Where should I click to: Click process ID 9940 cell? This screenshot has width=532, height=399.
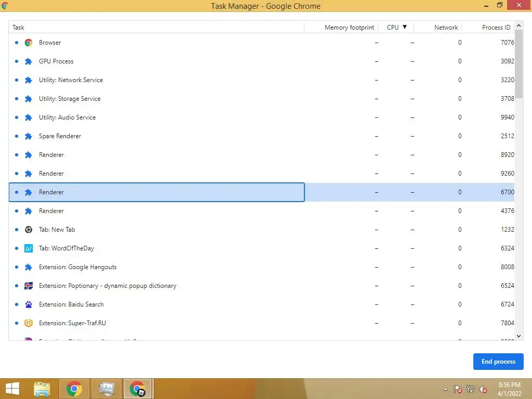[507, 117]
